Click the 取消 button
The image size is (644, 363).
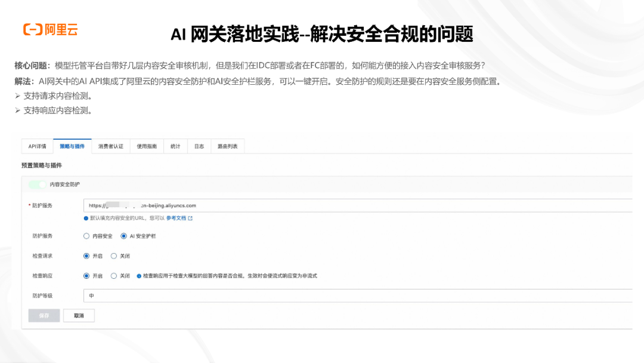tap(78, 315)
